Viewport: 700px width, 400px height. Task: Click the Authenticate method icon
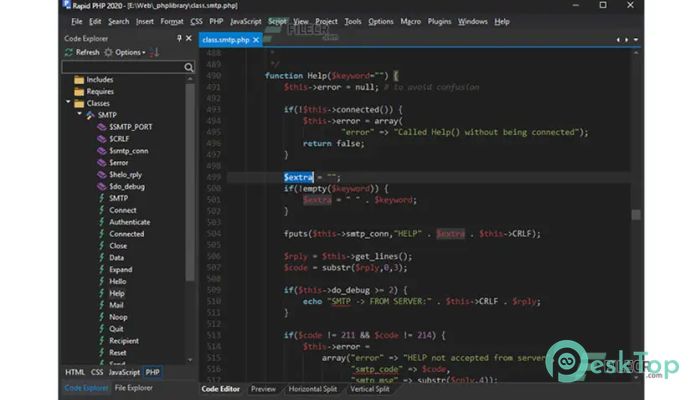point(102,222)
